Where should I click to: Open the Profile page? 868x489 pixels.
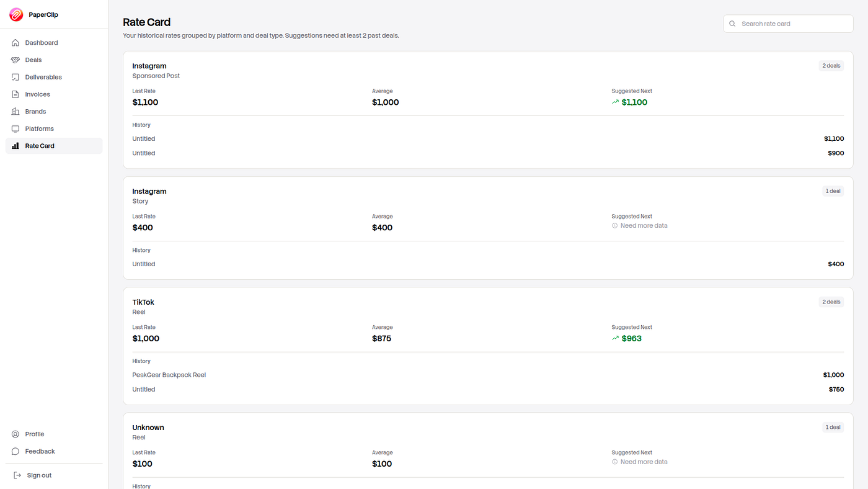[54, 434]
